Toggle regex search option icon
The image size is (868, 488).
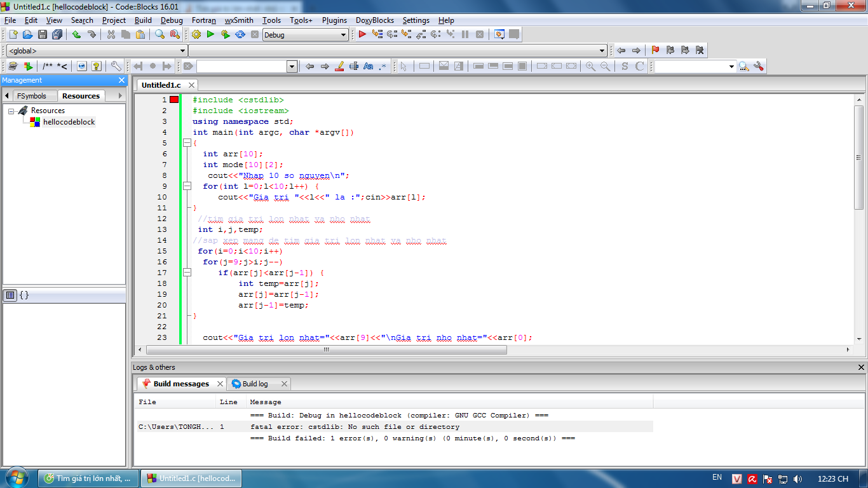383,66
